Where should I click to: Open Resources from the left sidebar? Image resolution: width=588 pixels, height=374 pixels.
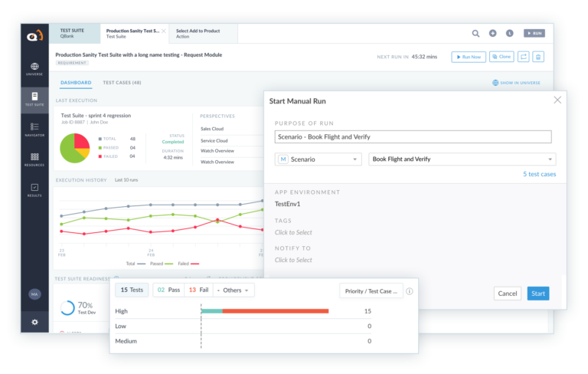pos(34,159)
